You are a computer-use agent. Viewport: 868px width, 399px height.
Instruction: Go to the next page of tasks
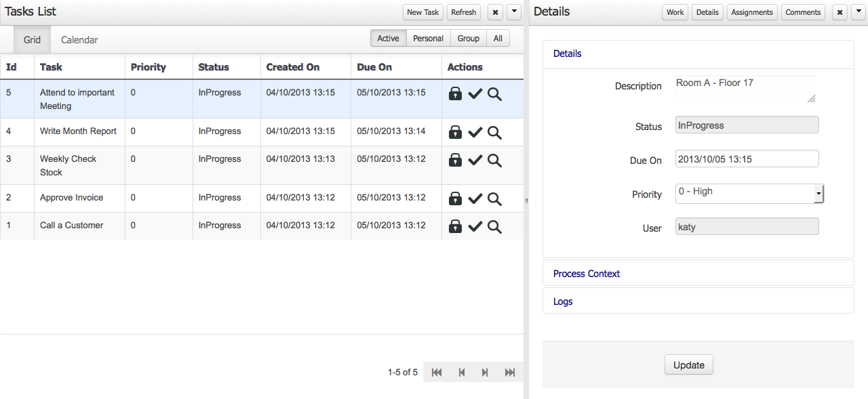(485, 373)
